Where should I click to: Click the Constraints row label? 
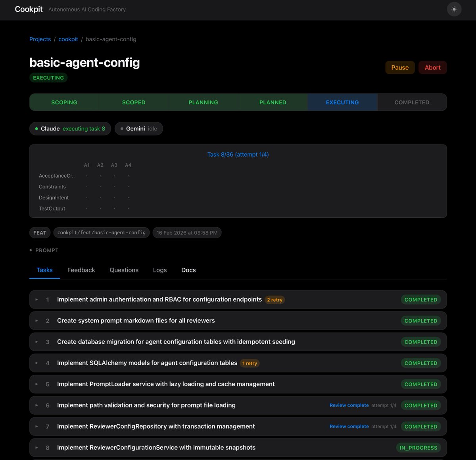52,187
